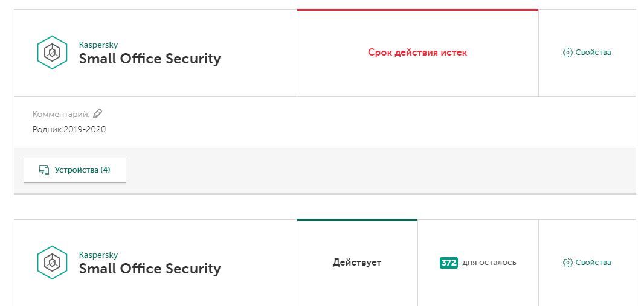Click the 'дня осталось' text
The width and height of the screenshot is (644, 306).
[x=489, y=263]
